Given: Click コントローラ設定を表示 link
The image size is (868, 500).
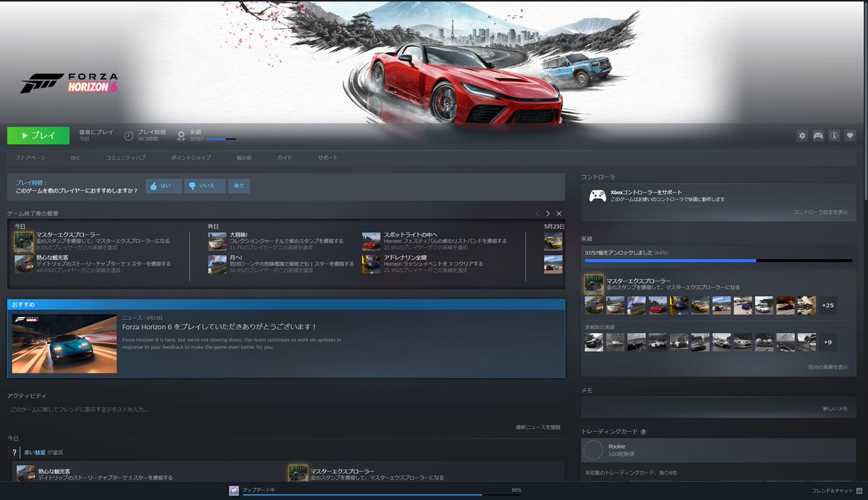Looking at the screenshot, I should point(820,213).
